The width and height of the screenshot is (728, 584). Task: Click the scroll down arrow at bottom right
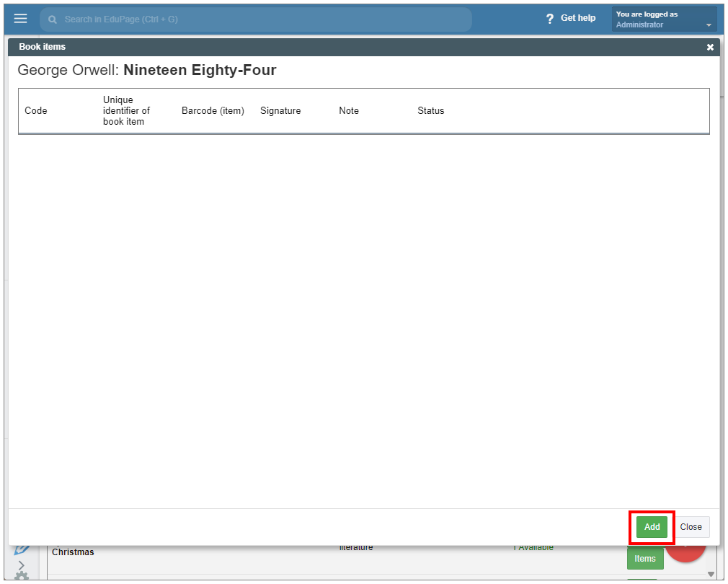pos(711,575)
